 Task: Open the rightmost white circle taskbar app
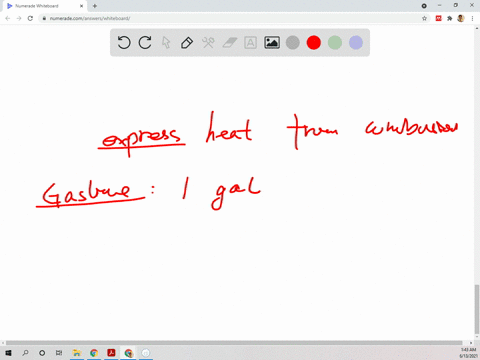146,353
